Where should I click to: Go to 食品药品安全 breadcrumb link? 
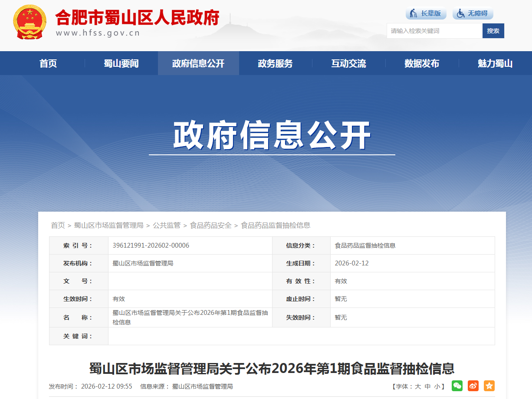point(210,225)
